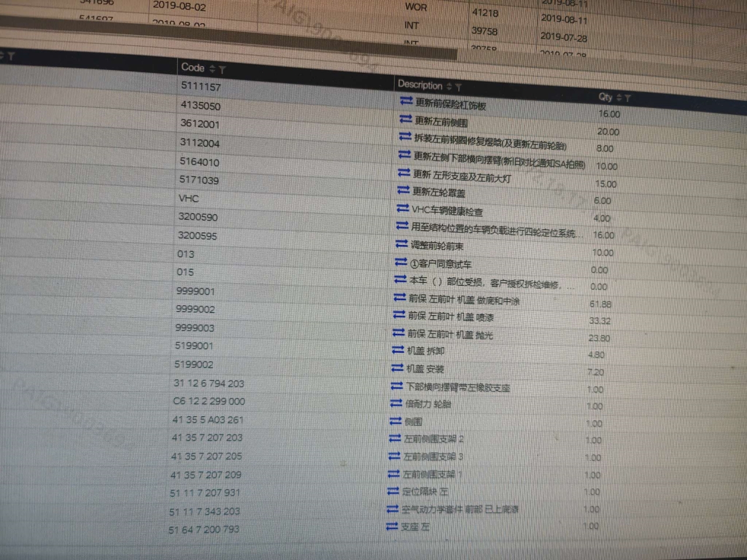Image resolution: width=747 pixels, height=560 pixels.
Task: Open filter for the Qty column
Action: click(x=627, y=98)
